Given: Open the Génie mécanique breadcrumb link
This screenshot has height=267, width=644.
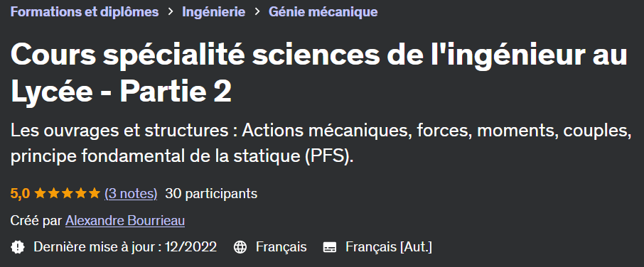Looking at the screenshot, I should (x=323, y=12).
